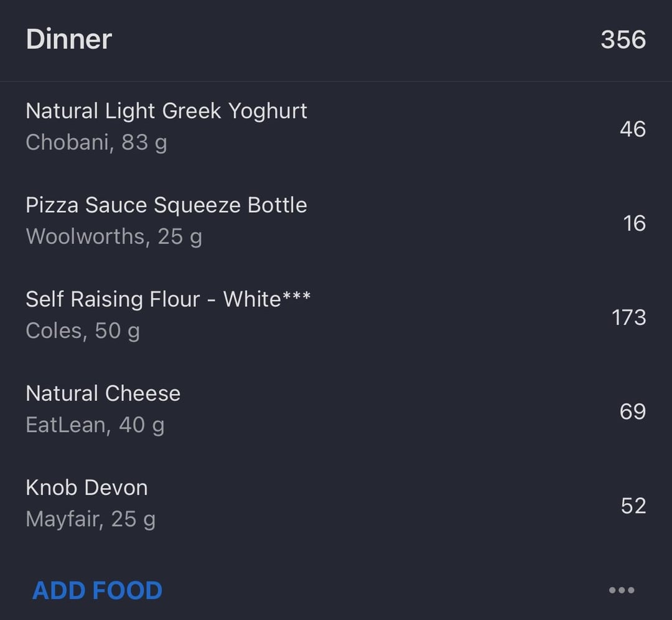Open the Natural Cheese food entry
This screenshot has width=672, height=620.
[336, 411]
